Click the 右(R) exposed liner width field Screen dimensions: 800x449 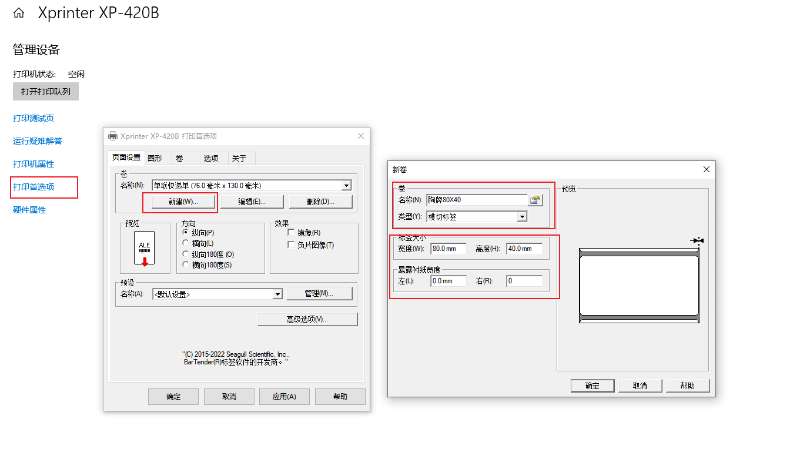(524, 281)
